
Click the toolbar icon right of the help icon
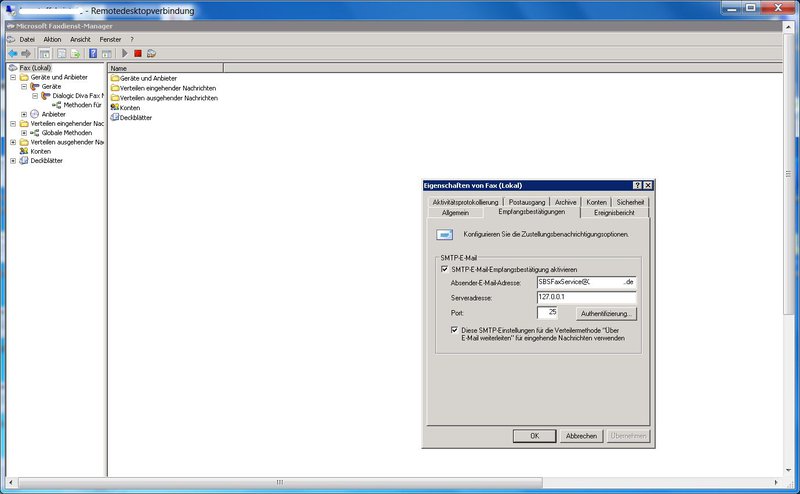click(x=107, y=54)
